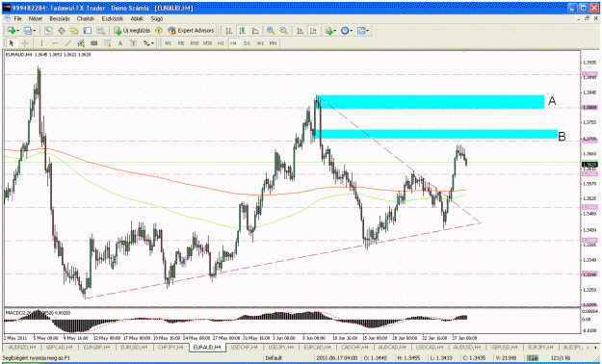Click the connection status bars icon

tap(532, 358)
